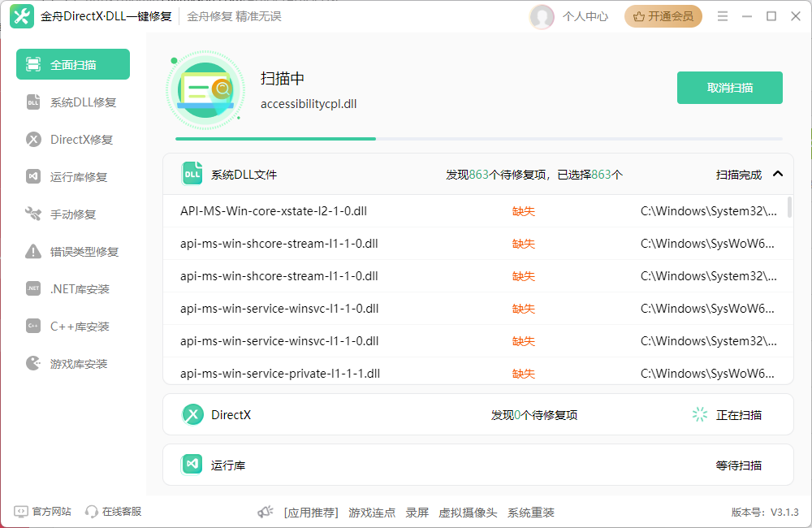
Task: Open C++库安装 in the sidebar
Action: 73,326
